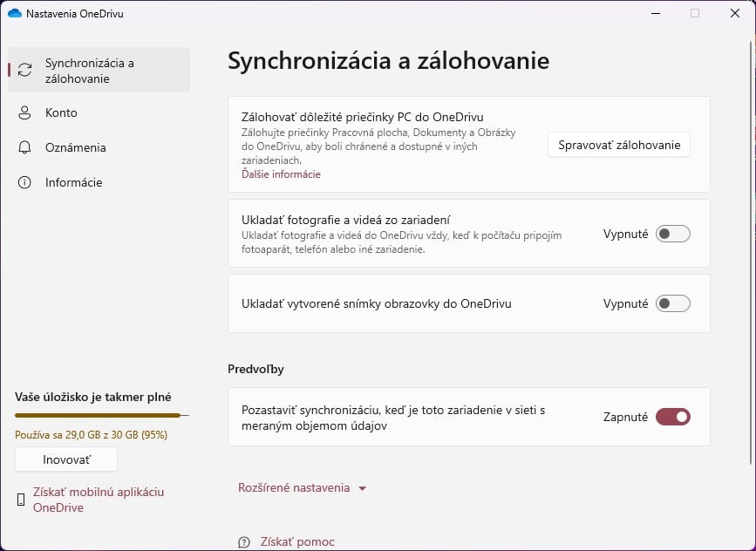Click the help question mark icon
This screenshot has width=756, height=551.
point(244,542)
